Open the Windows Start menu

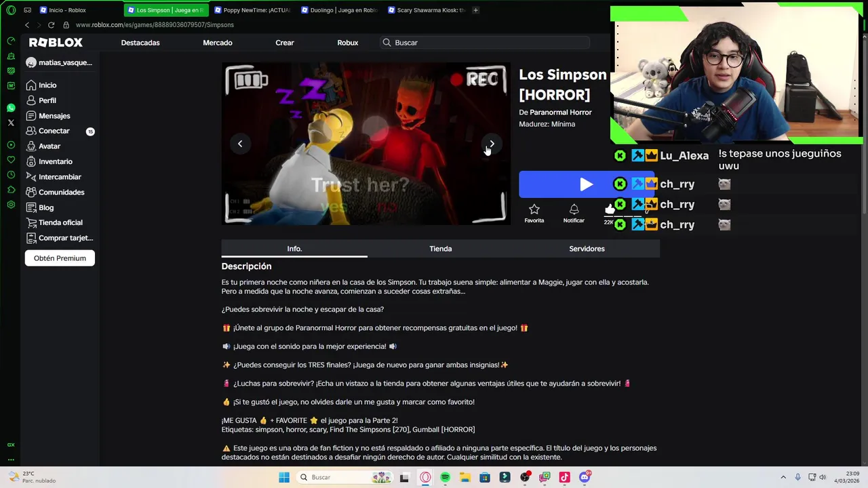pyautogui.click(x=284, y=477)
